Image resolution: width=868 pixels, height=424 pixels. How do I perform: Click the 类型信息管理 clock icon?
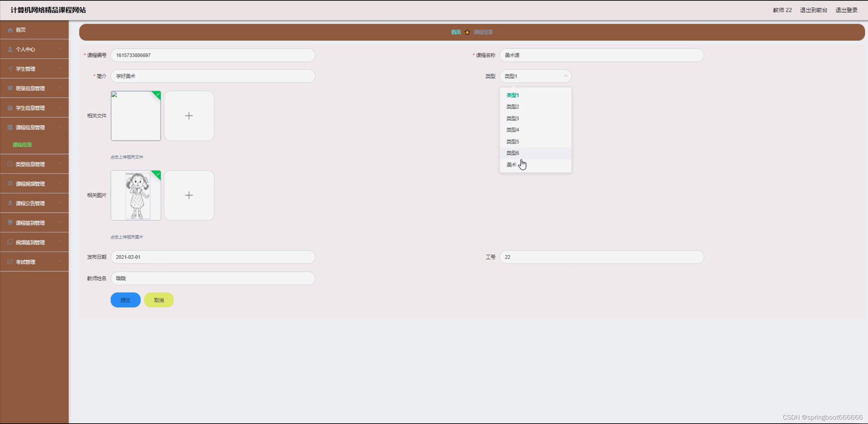tap(10, 164)
